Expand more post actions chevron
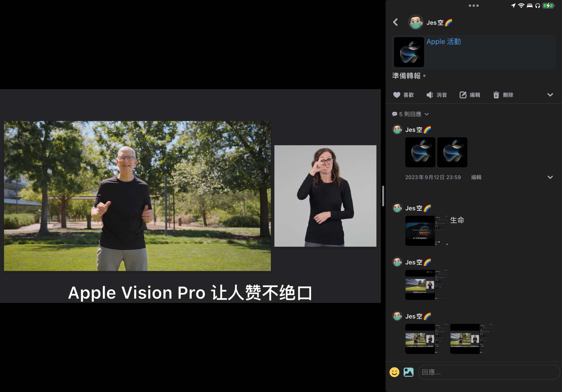 [x=550, y=95]
